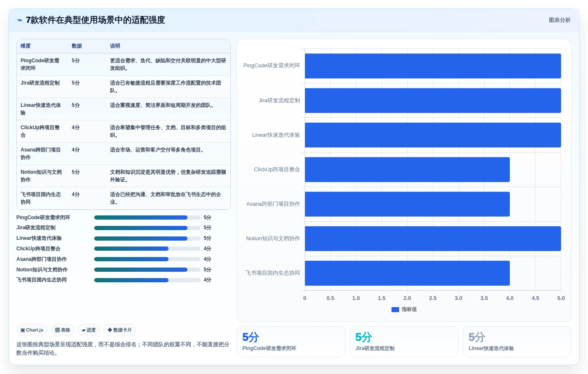Click the 5分 value beside Notion progress bar
This screenshot has height=374, width=588.
coord(208,270)
